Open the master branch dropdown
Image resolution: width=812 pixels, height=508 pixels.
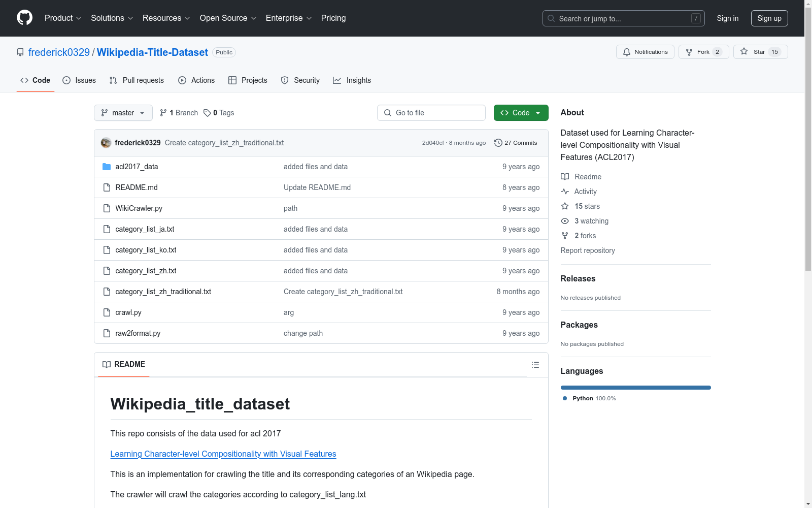coord(123,113)
